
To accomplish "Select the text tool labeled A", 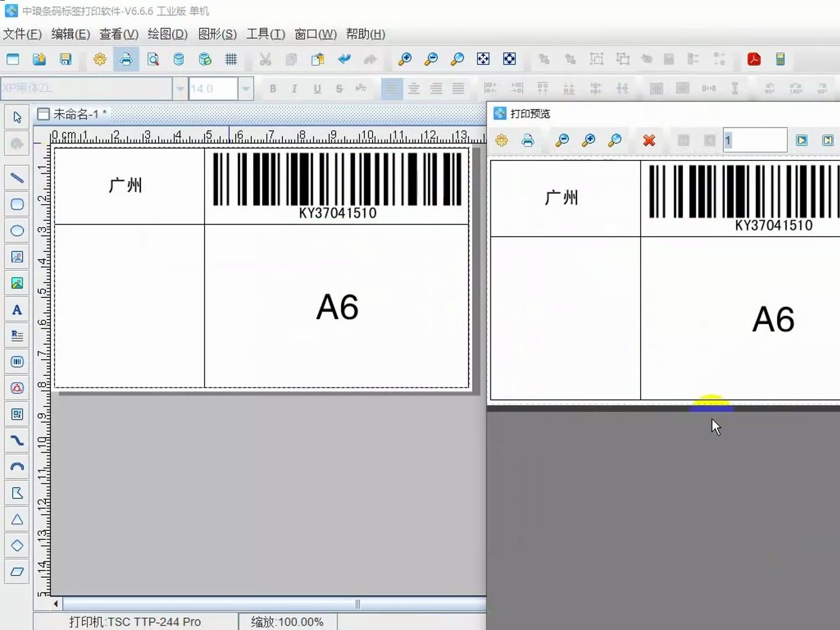I will (x=17, y=310).
